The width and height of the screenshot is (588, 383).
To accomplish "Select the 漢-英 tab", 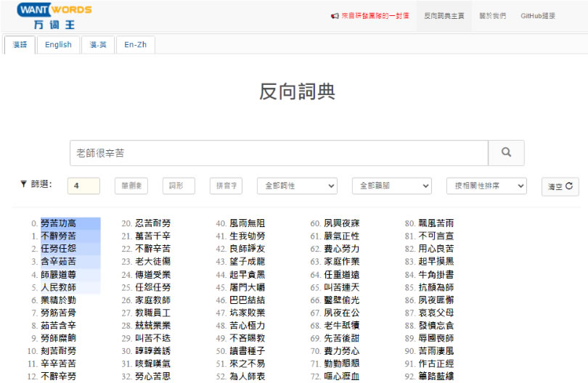I will (98, 44).
